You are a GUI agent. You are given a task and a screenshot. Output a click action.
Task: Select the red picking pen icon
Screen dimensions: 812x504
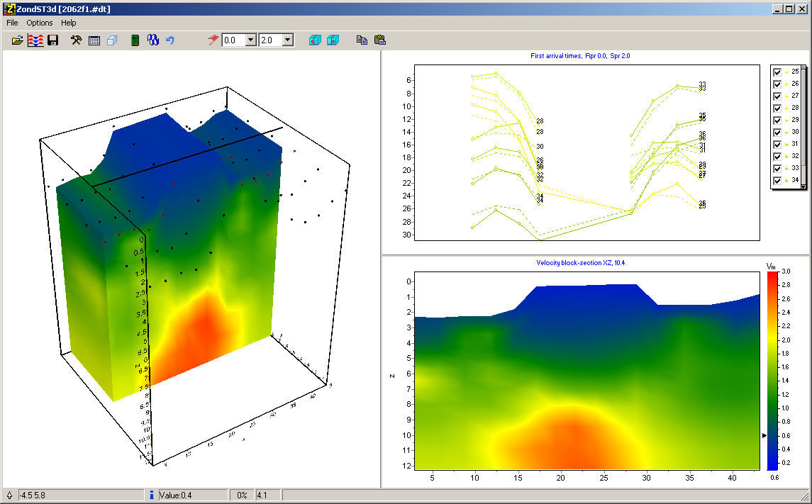click(x=212, y=40)
